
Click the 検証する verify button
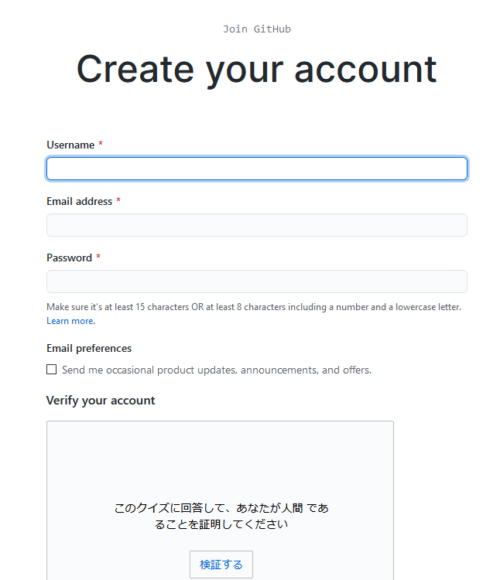221,564
